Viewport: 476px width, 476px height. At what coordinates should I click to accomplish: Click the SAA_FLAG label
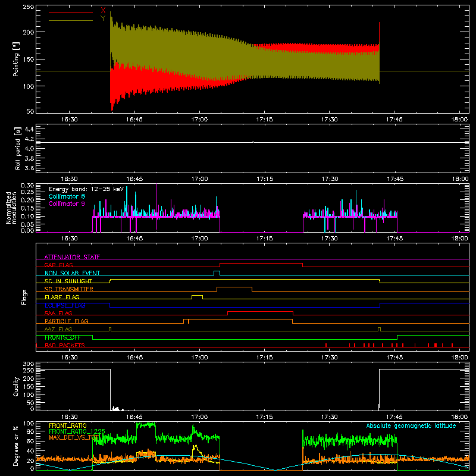tap(58, 313)
